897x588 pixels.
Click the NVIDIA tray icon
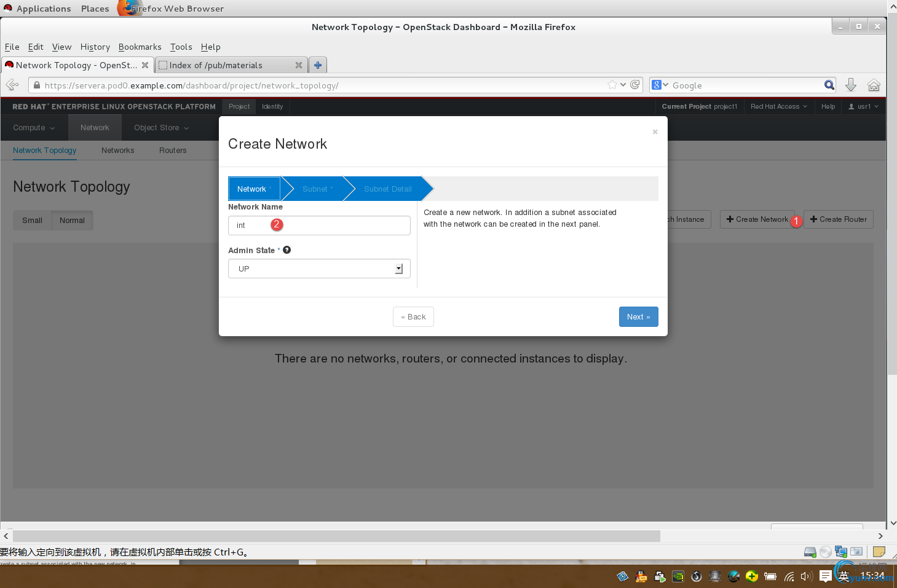pyautogui.click(x=678, y=576)
